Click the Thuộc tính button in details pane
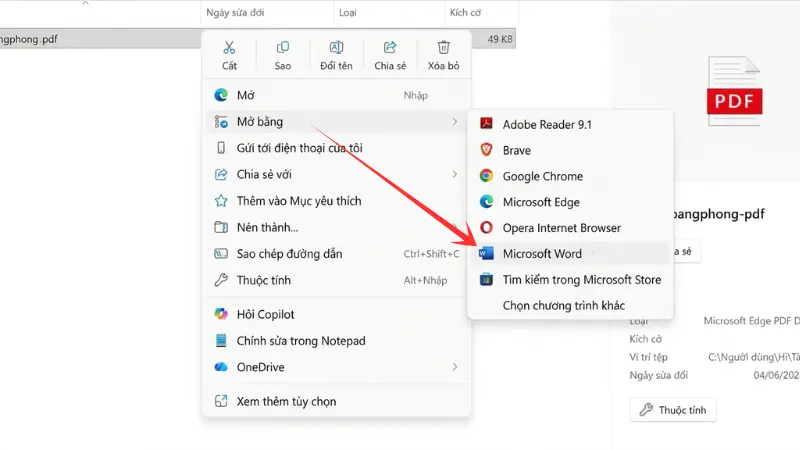800x450 pixels. (x=673, y=410)
